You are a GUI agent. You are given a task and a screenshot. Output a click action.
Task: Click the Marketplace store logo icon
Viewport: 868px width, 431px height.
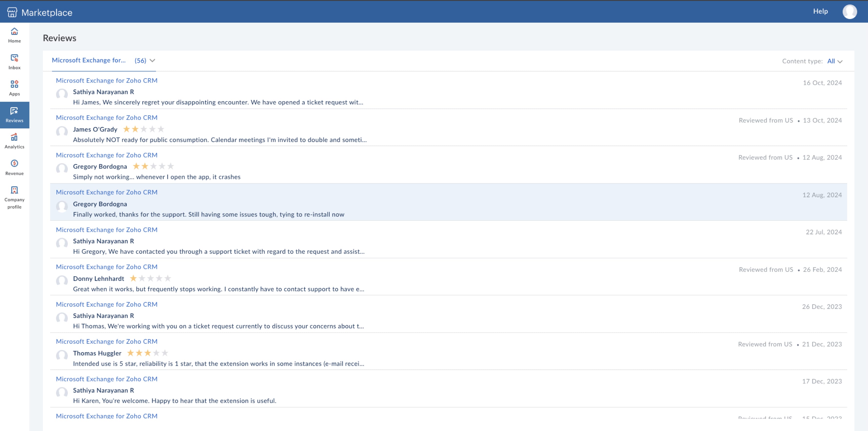click(x=12, y=12)
